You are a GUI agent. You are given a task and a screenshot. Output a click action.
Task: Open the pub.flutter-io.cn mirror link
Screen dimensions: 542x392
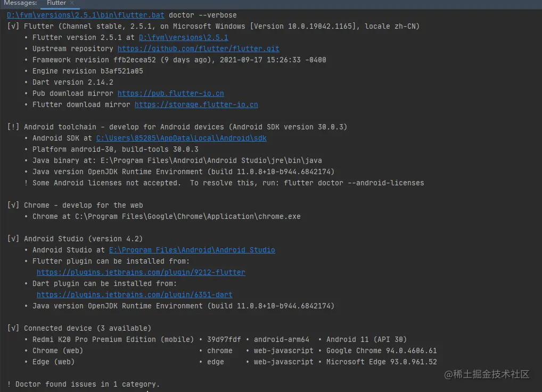click(171, 93)
